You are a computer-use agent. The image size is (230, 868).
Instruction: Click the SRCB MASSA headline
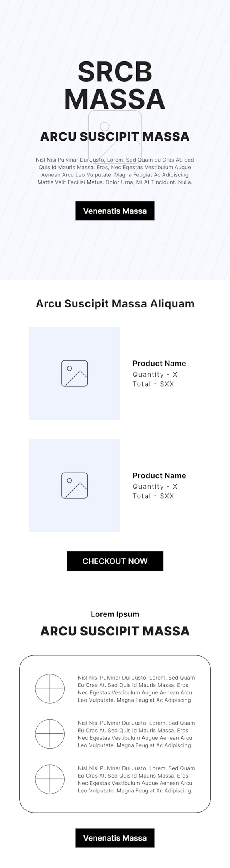point(115,85)
